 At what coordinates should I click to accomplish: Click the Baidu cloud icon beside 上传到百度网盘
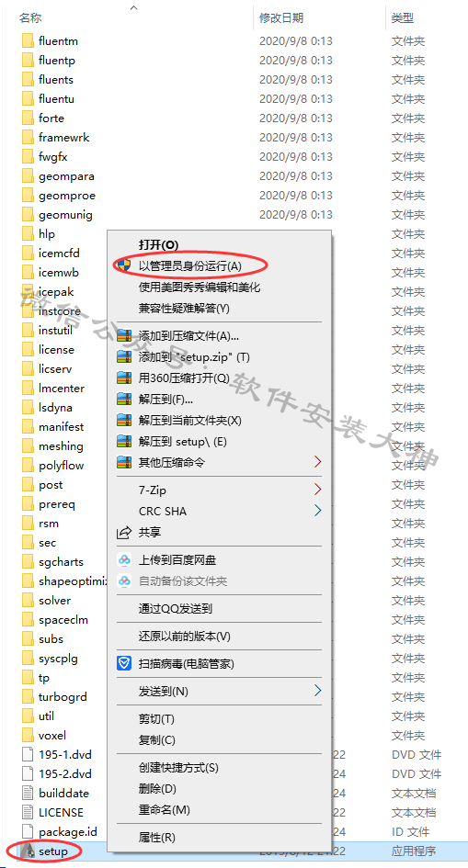pyautogui.click(x=124, y=560)
